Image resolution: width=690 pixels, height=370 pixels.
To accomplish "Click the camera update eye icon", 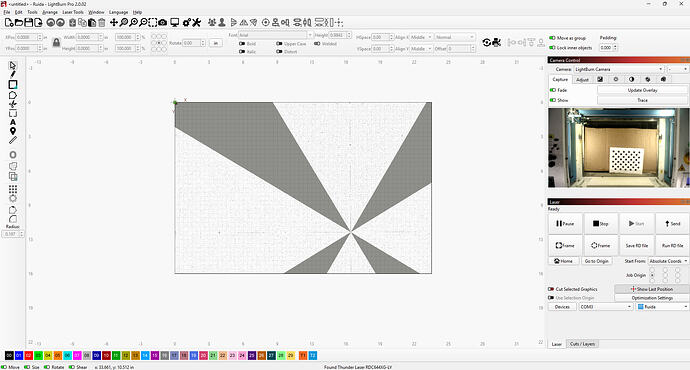I will pyautogui.click(x=486, y=42).
